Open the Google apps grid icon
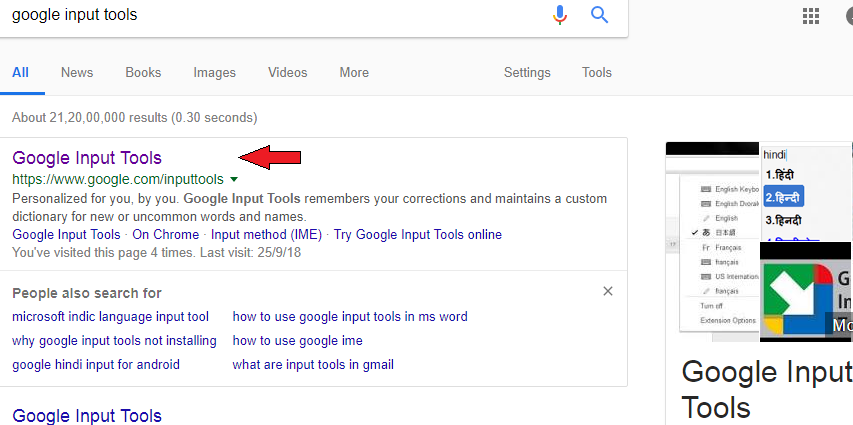The height and width of the screenshot is (425, 853). pyautogui.click(x=811, y=15)
